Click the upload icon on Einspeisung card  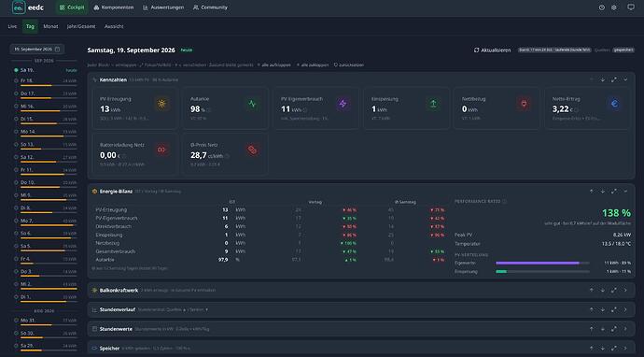coord(433,104)
